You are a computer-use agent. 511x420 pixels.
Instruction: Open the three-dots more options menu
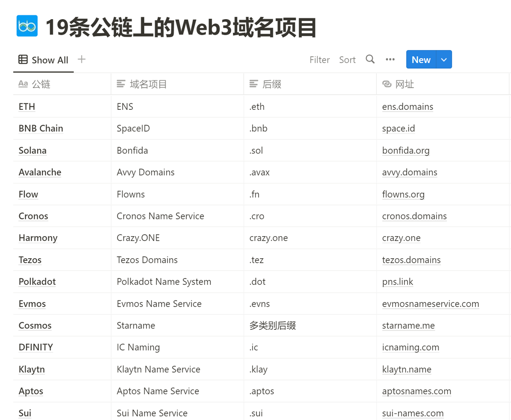pyautogui.click(x=390, y=60)
